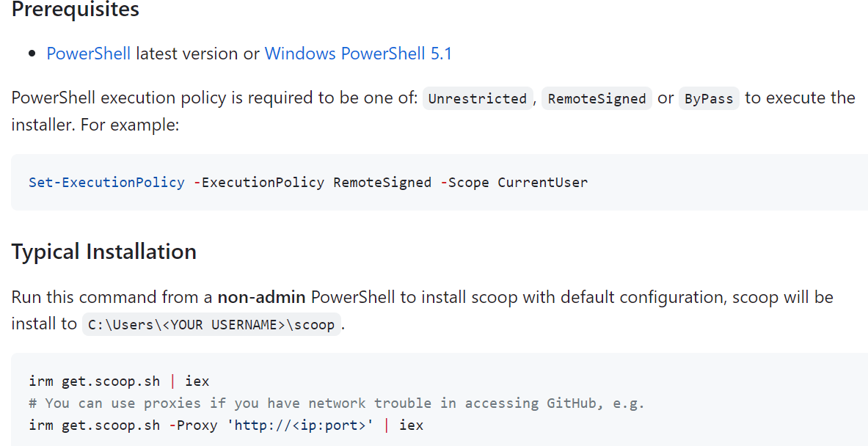Click the bullet point before the PowerShell link
Image resolution: width=868 pixels, height=446 pixels.
32,54
